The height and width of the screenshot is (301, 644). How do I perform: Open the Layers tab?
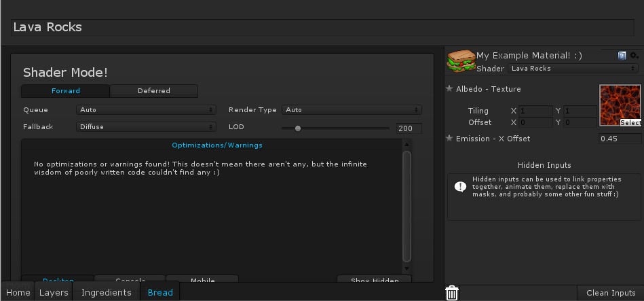click(54, 293)
